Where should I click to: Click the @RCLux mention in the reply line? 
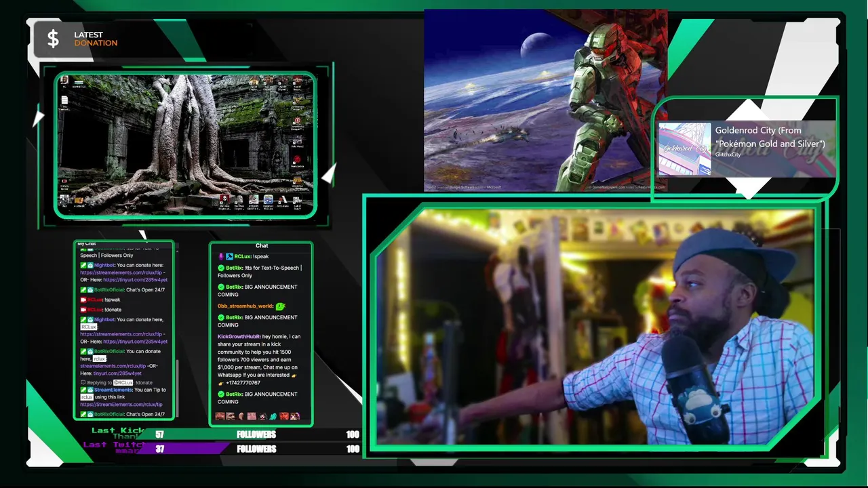pos(123,382)
